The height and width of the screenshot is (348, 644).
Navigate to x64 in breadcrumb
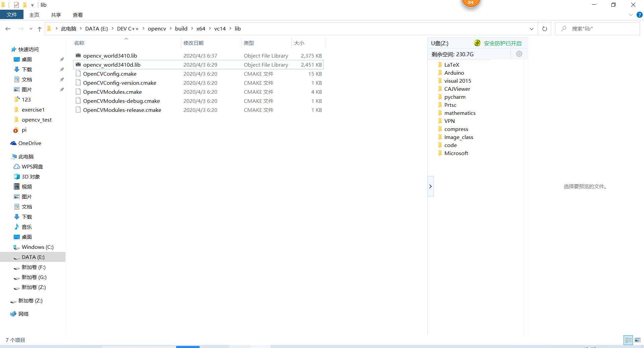(x=201, y=29)
